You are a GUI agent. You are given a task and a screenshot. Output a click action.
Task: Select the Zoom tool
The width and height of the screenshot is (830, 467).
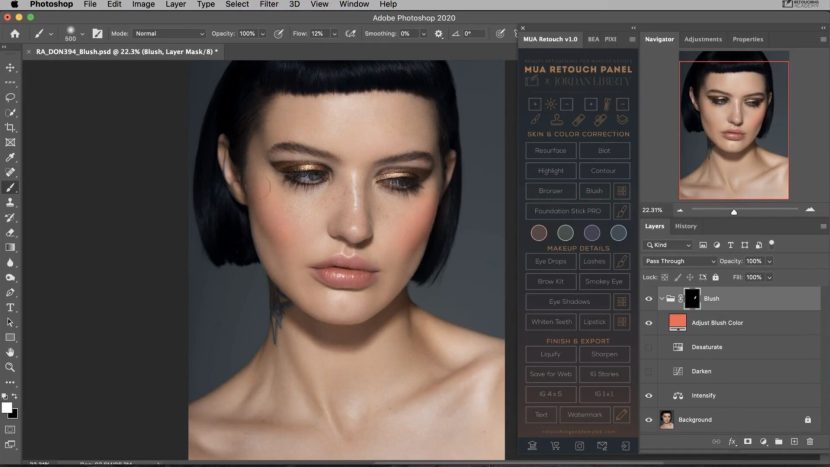(x=10, y=367)
